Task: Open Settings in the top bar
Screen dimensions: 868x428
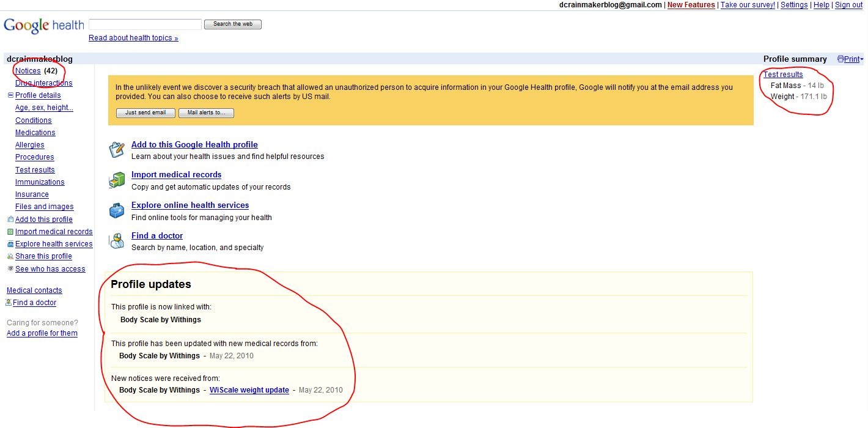Action: [x=794, y=5]
